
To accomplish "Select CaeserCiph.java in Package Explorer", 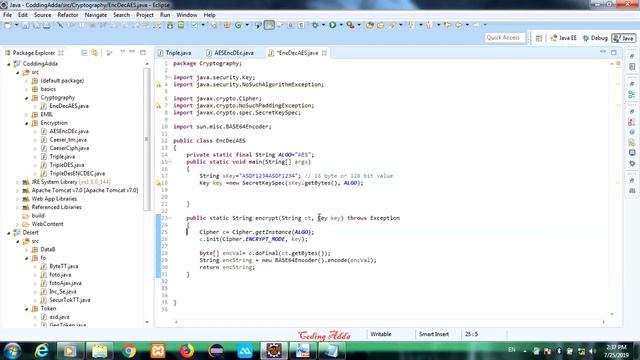I will pos(69,148).
